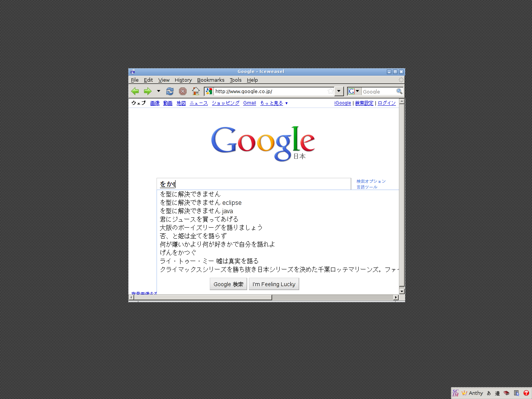Click the vertical scrollbar up arrow
This screenshot has height=399, width=532.
[x=402, y=102]
